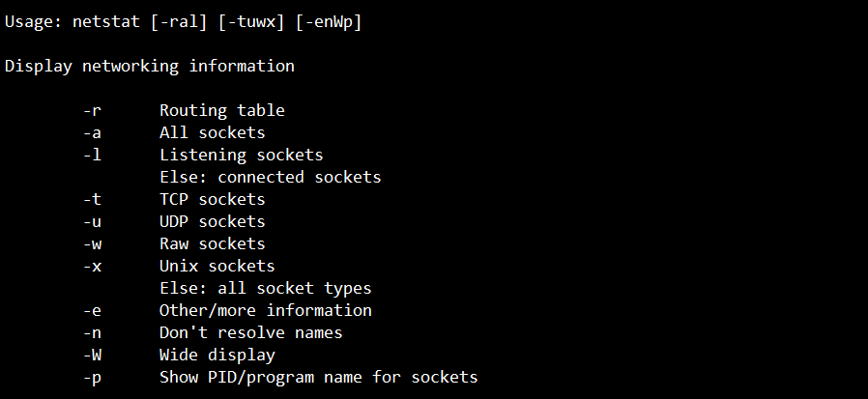868x399 pixels.
Task: Click the "-u" flag
Action: pos(92,222)
